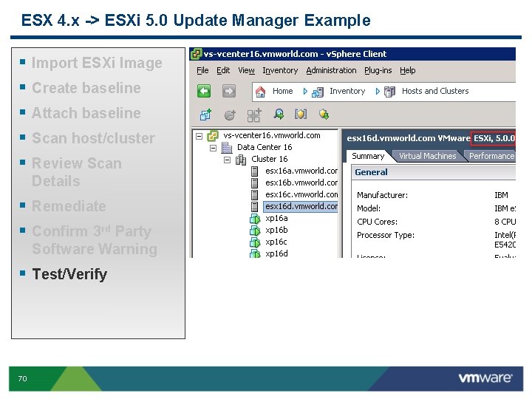Image resolution: width=532 pixels, height=399 pixels.
Task: Open the Inventory menu
Action: point(280,70)
